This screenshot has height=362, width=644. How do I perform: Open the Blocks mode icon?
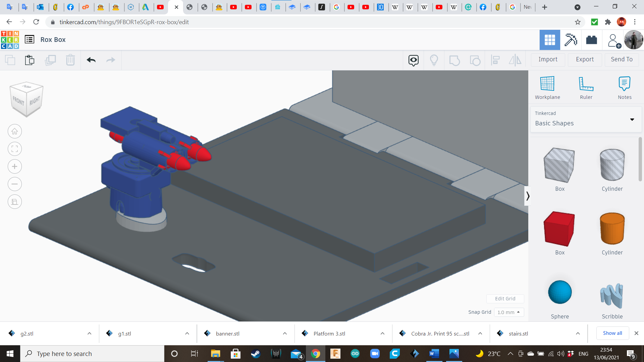[x=571, y=40]
